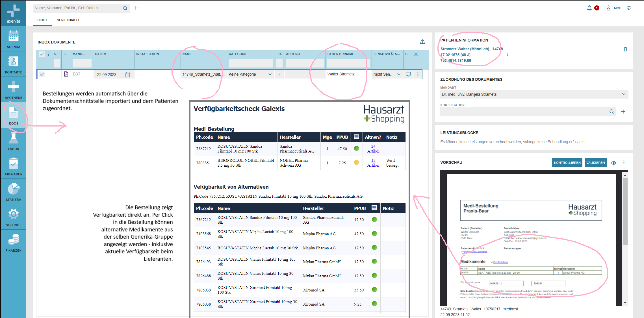
Task: Open the Mandant dropdown Dr. med. univ. Danijela Strametz
Action: pos(534,94)
